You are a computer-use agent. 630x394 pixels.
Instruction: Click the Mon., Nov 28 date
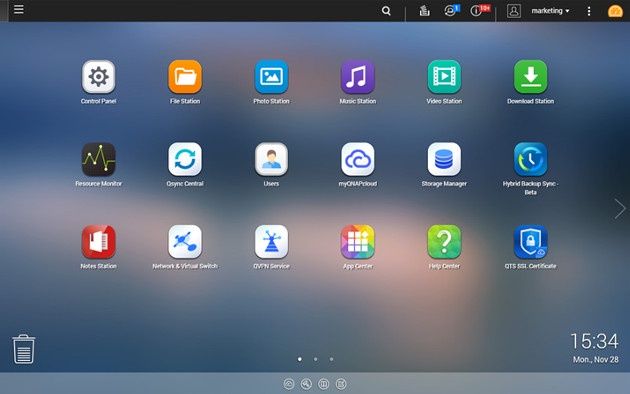click(595, 359)
